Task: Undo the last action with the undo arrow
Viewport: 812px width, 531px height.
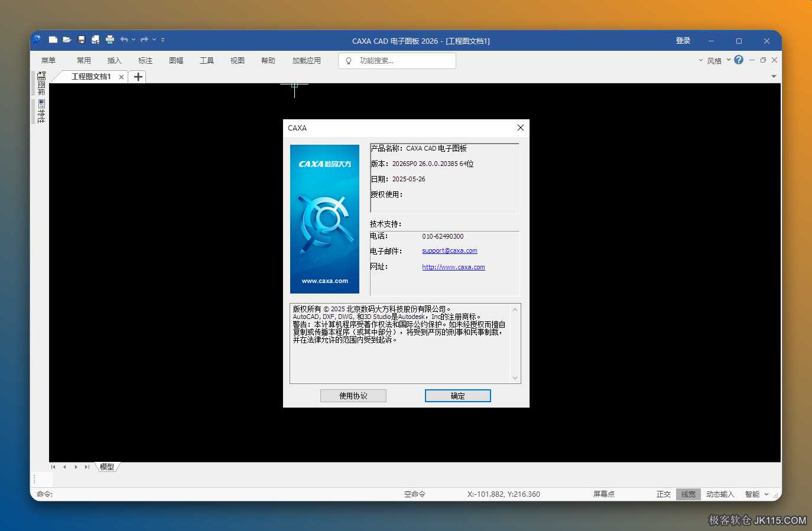Action: tap(124, 40)
